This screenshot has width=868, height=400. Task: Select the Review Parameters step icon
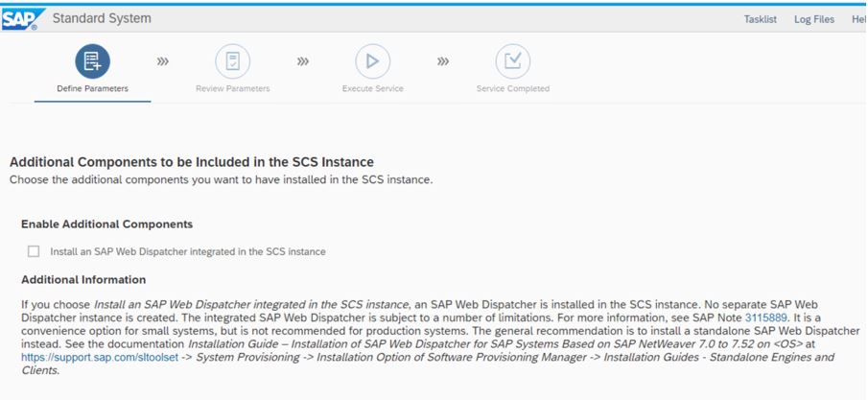coord(232,61)
